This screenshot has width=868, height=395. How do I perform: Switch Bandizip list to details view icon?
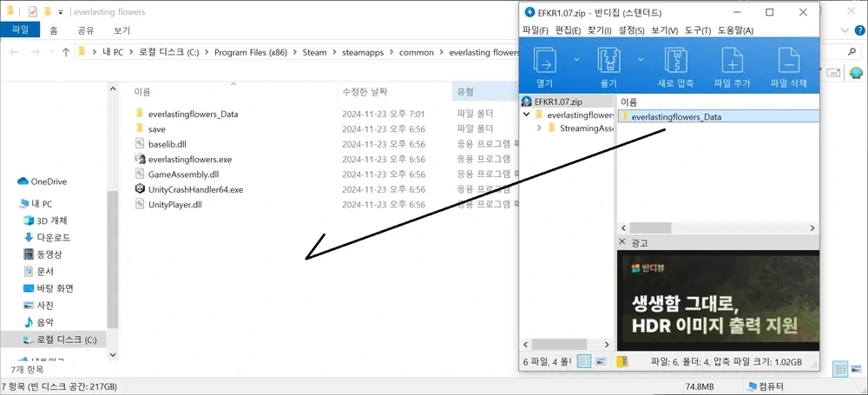[x=584, y=362]
